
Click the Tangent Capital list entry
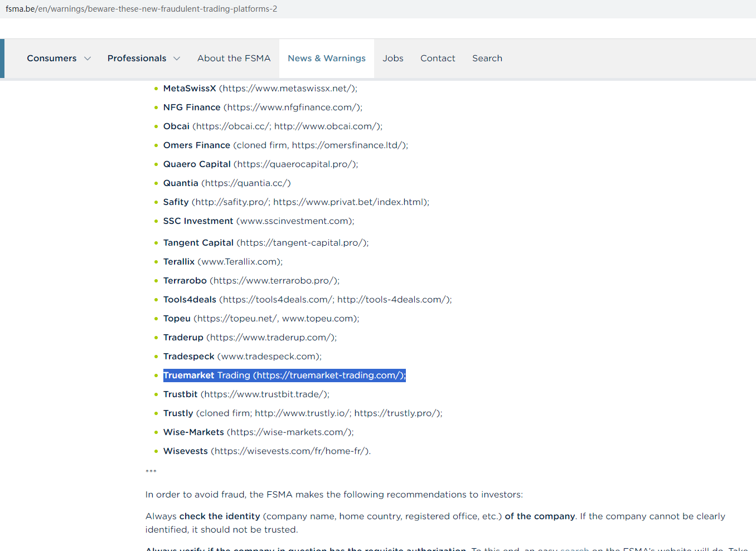click(x=266, y=243)
